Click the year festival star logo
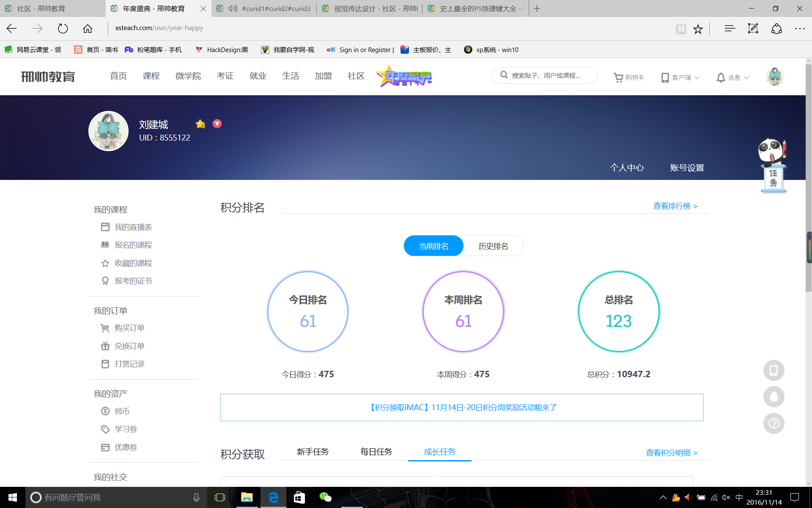The width and height of the screenshot is (812, 508). (404, 77)
